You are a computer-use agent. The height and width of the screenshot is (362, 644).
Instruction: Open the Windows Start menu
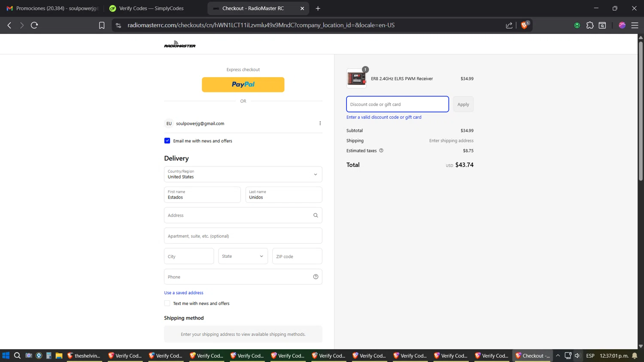[6, 356]
